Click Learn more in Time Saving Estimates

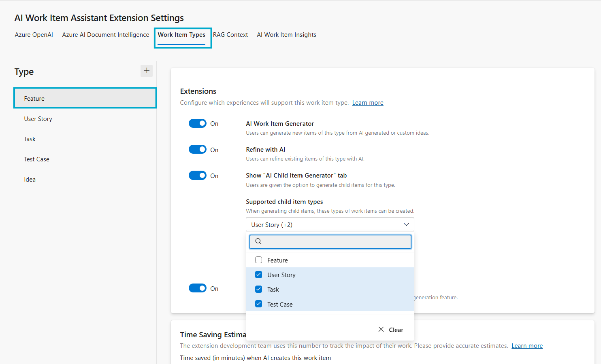526,345
